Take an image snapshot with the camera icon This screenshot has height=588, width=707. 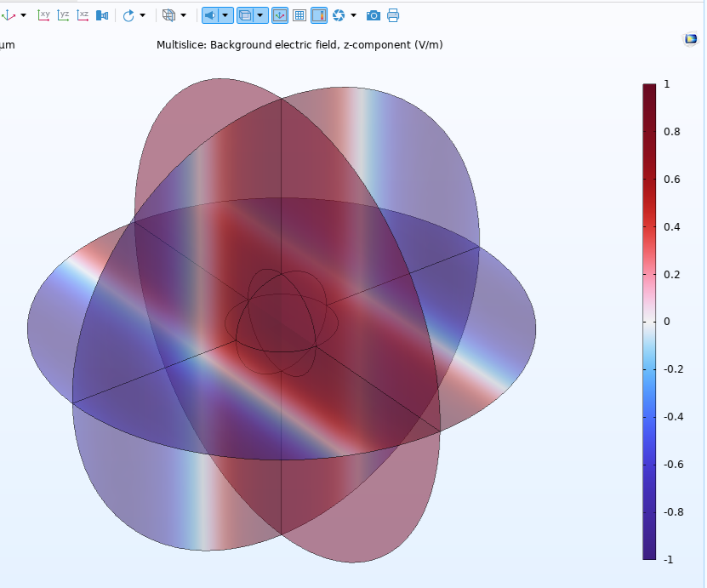[x=373, y=15]
